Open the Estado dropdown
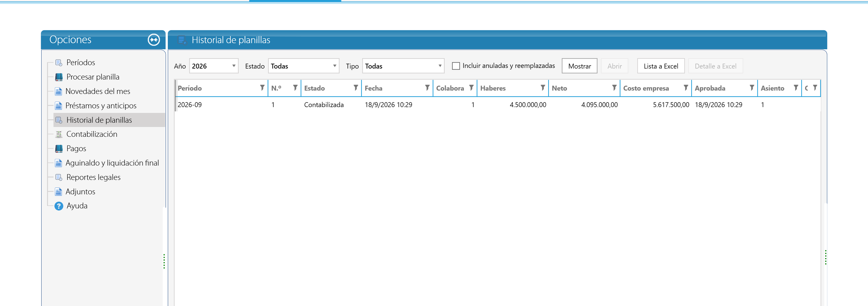 (303, 66)
